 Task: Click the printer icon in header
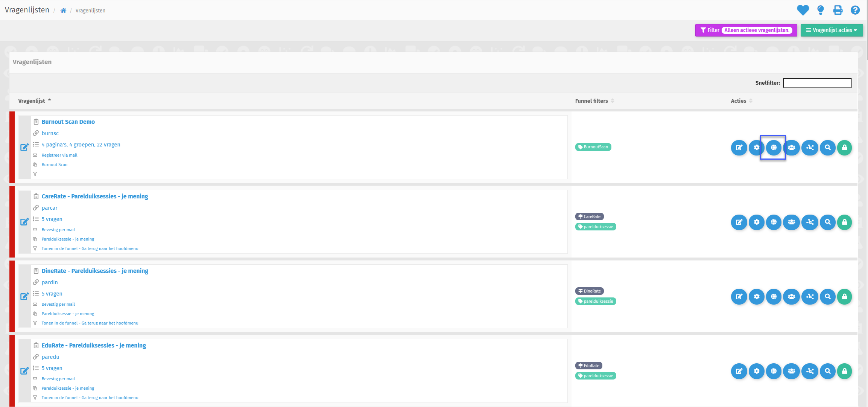[838, 10]
